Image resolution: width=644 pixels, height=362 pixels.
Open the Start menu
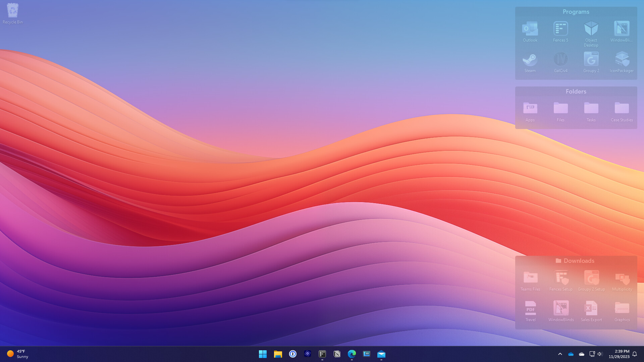[263, 354]
